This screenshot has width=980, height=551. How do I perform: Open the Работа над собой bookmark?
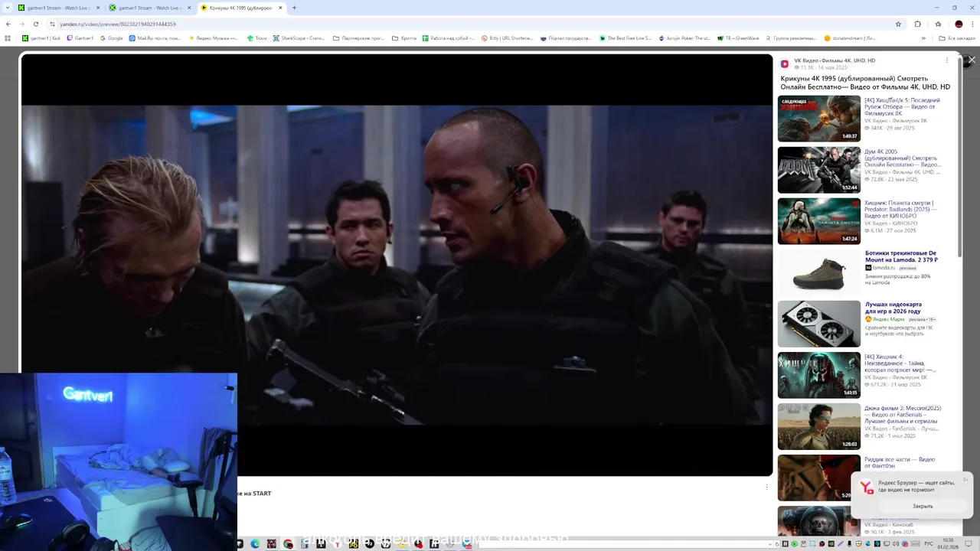pyautogui.click(x=449, y=37)
